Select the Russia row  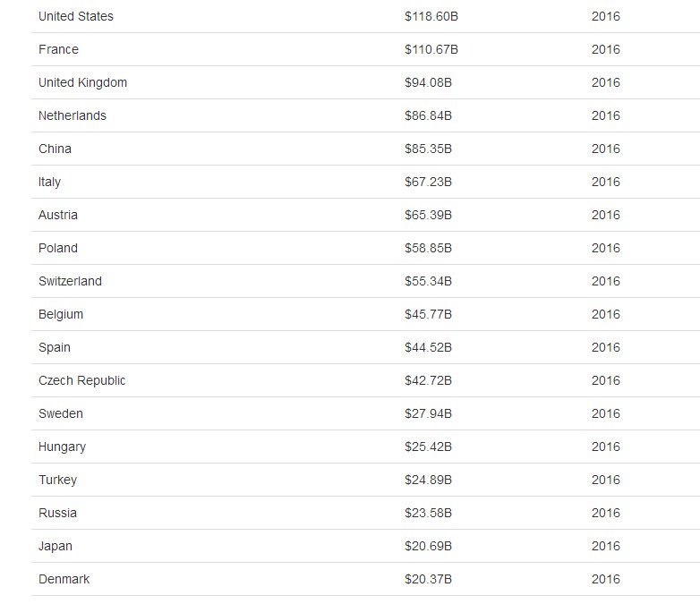tap(365, 514)
